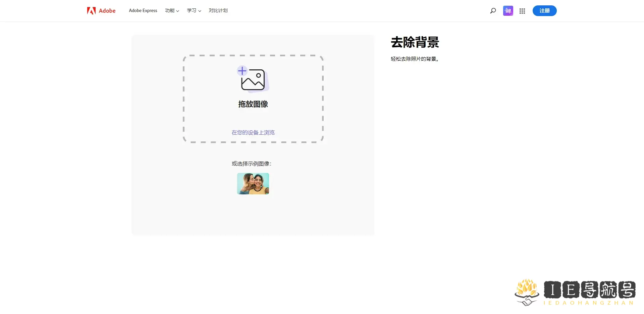
Task: Open the 对比计划 menu item
Action: tap(218, 10)
